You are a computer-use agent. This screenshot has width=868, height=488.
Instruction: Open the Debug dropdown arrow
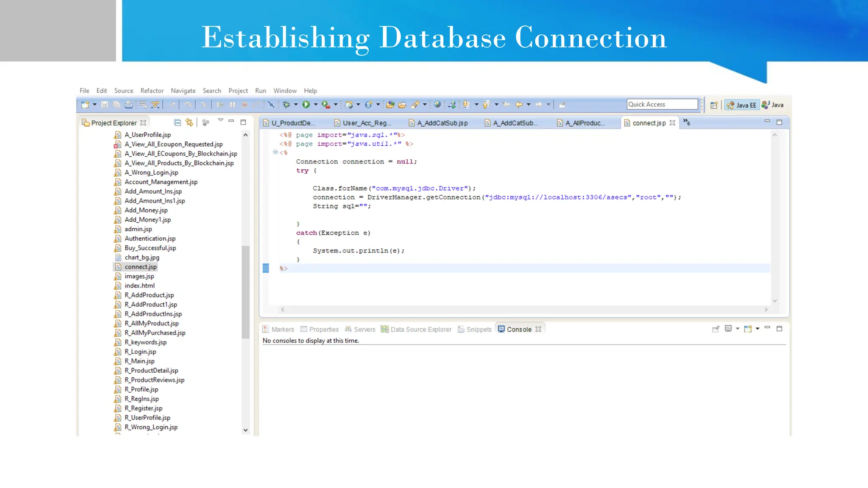(x=296, y=105)
